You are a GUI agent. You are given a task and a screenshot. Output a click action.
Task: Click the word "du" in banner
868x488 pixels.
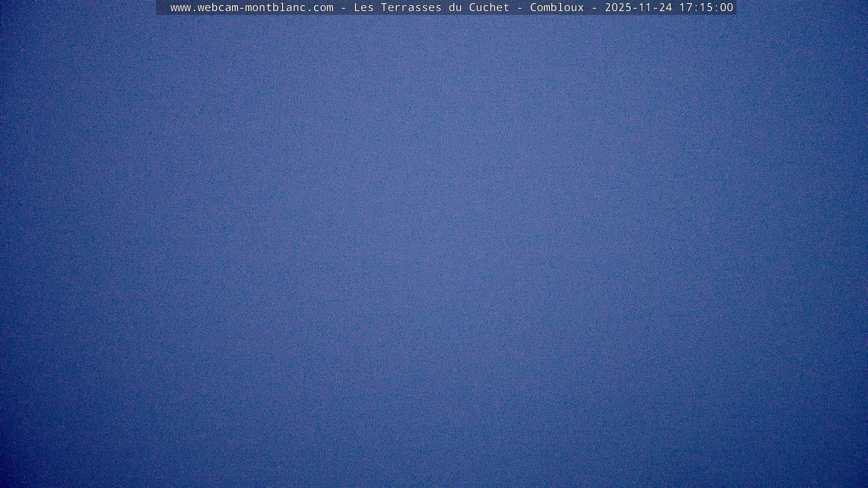coord(455,7)
